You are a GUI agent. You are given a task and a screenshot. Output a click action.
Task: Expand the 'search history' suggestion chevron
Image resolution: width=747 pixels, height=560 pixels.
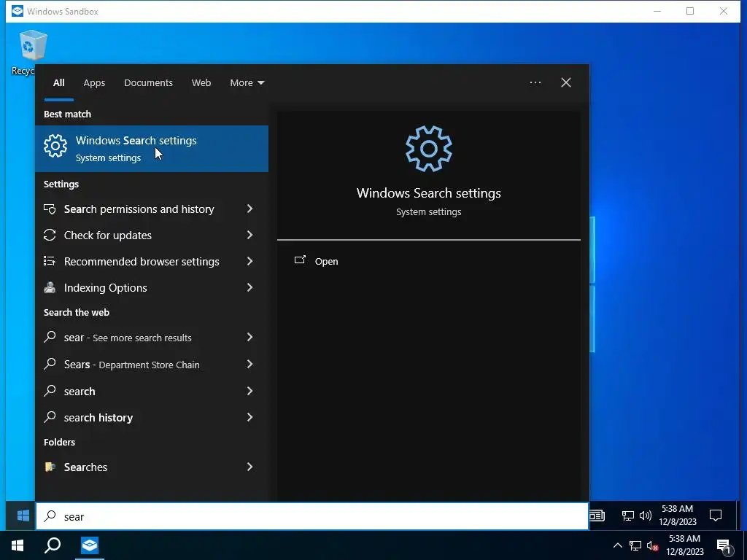(x=249, y=417)
